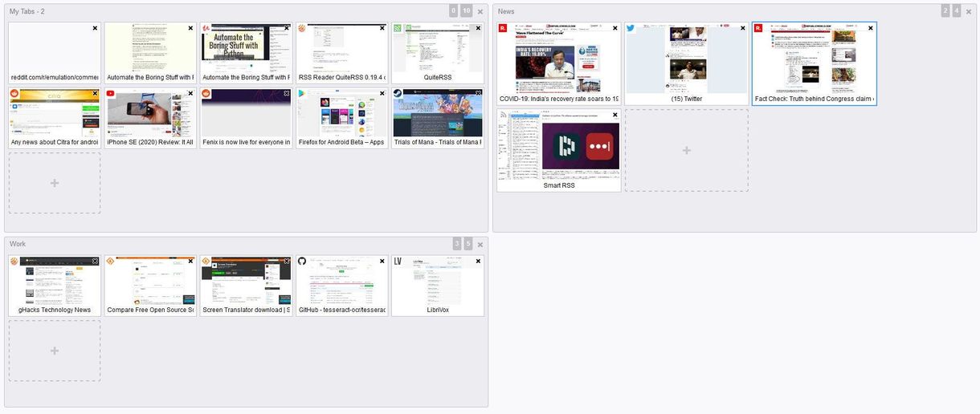
Task: Close the (15) Twitter tab
Action: tap(742, 28)
